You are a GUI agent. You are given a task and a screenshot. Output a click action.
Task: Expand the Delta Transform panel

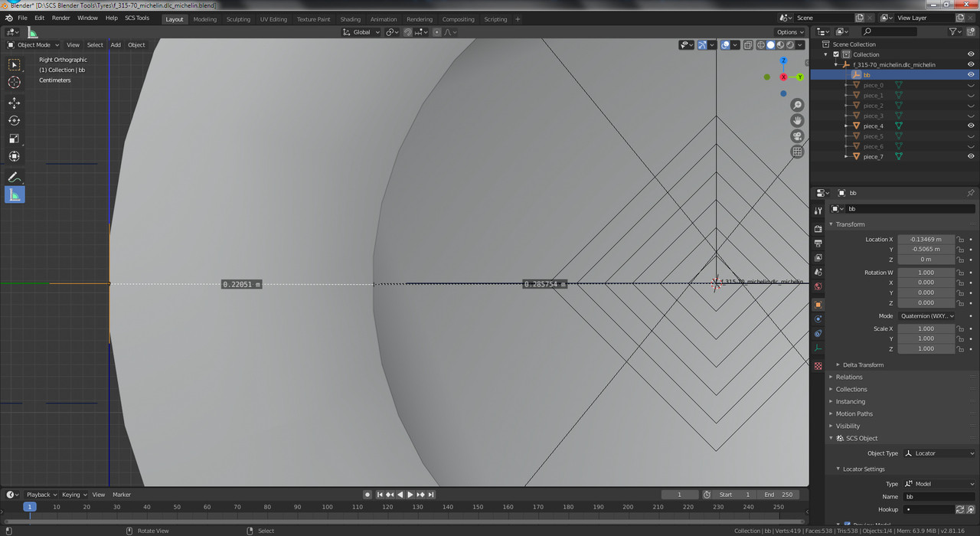pyautogui.click(x=863, y=364)
